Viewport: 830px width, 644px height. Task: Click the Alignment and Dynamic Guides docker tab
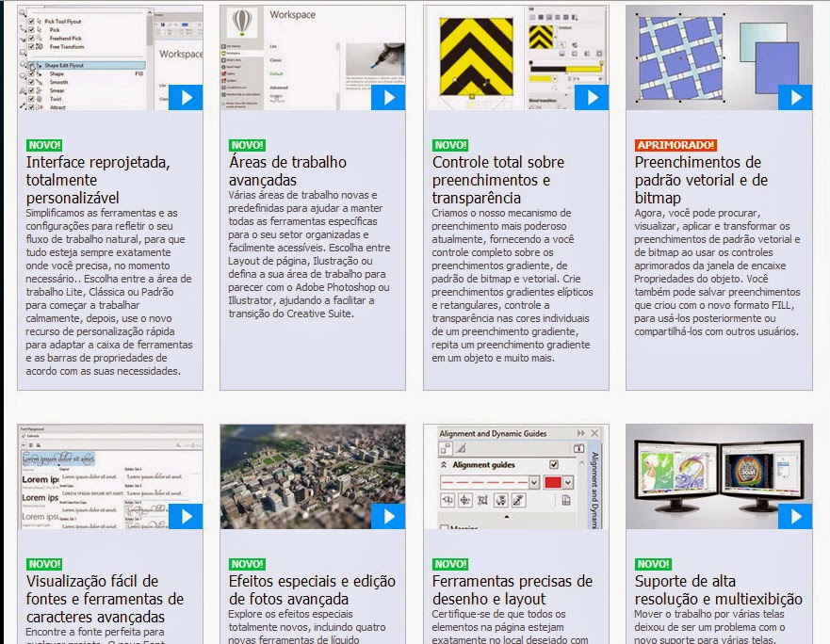pos(594,483)
